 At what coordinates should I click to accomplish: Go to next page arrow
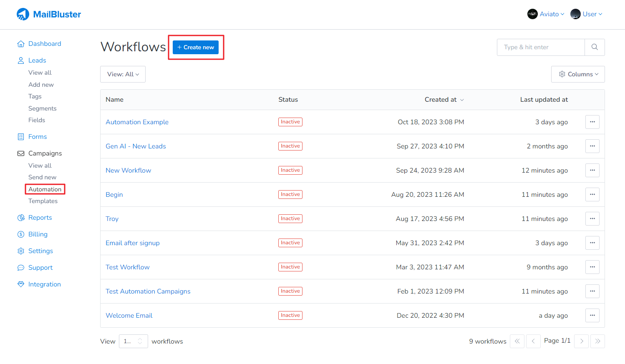click(582, 341)
